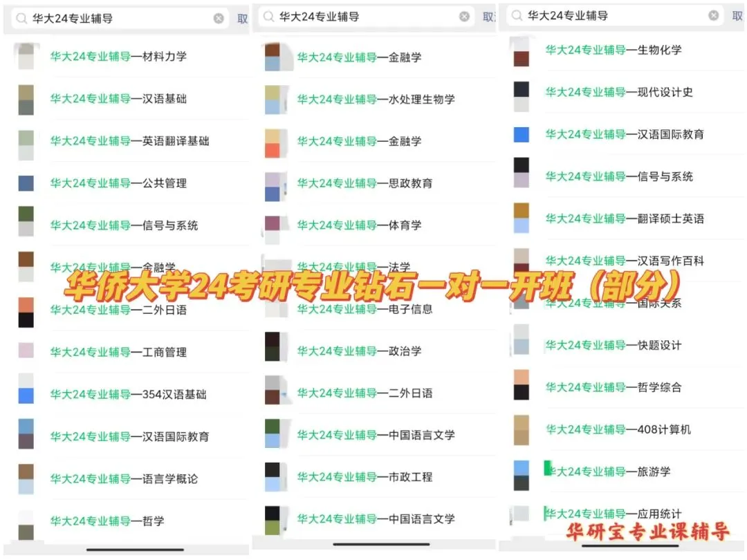Image resolution: width=747 pixels, height=560 pixels.
Task: Open 华大24专业辅导—水处理生物学 text
Action: (376, 100)
